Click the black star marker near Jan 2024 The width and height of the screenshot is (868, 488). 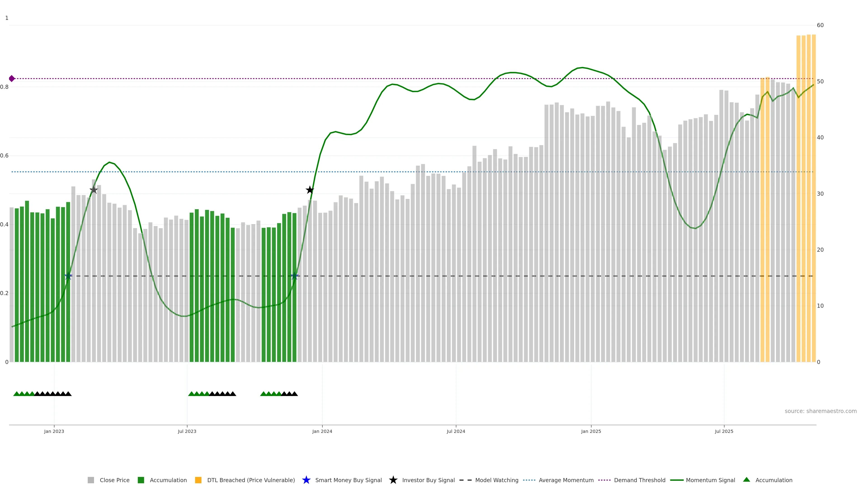(310, 190)
